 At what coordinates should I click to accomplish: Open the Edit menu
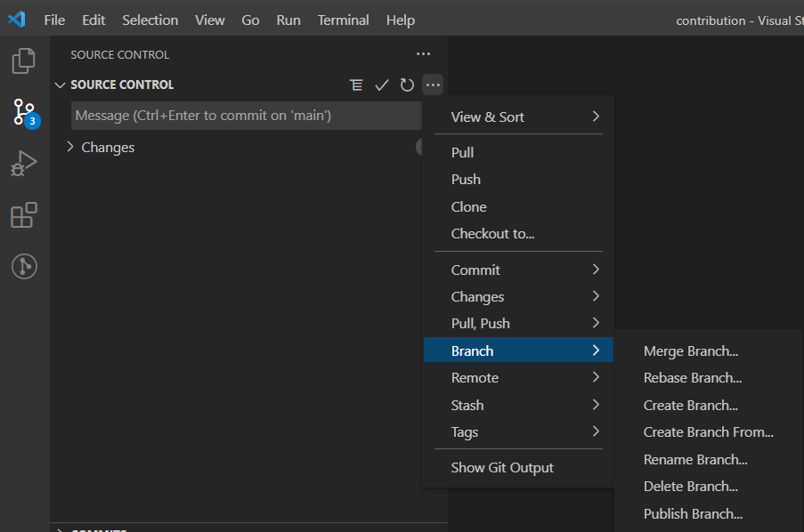[x=93, y=20]
